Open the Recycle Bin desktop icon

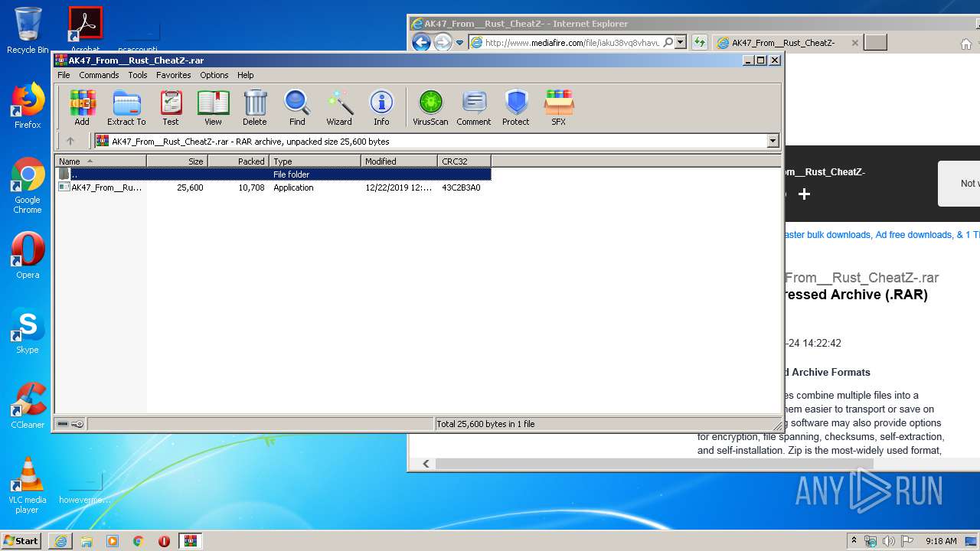(x=28, y=31)
